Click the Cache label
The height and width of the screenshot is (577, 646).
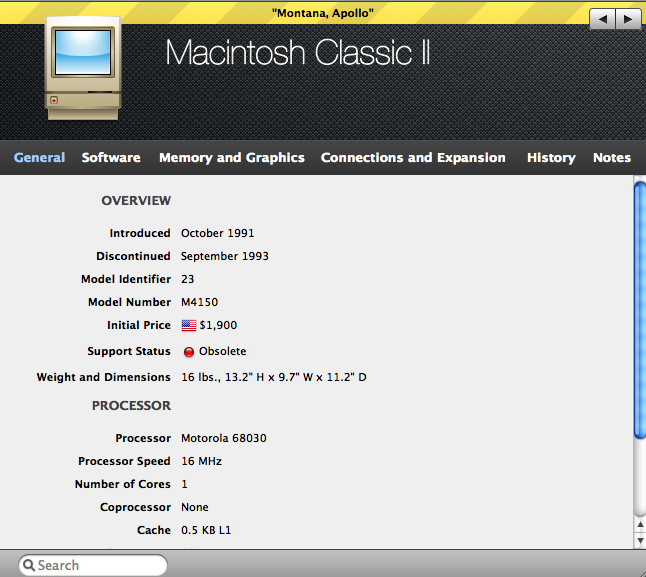coord(154,530)
